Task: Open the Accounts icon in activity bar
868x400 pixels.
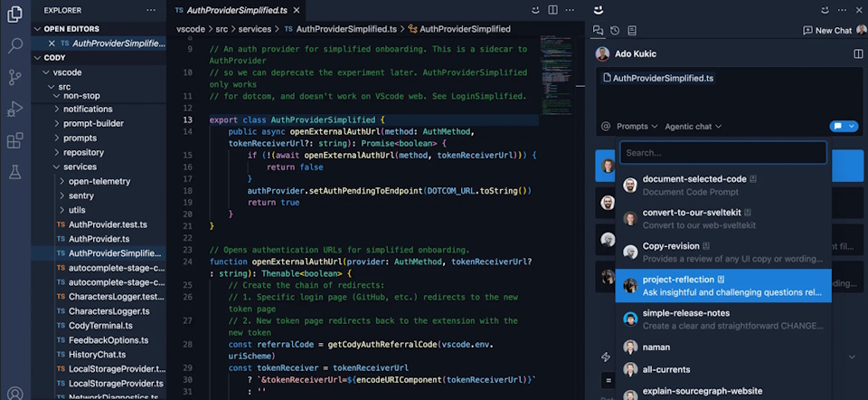Action: (x=15, y=394)
